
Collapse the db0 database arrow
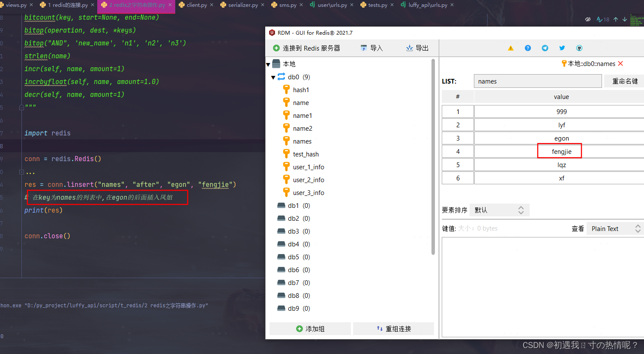273,78
